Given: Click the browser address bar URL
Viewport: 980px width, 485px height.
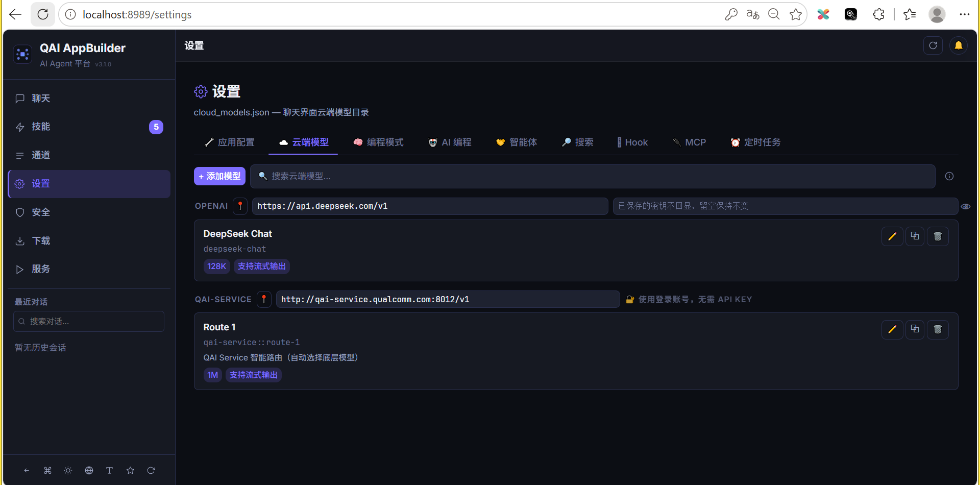Looking at the screenshot, I should point(137,15).
